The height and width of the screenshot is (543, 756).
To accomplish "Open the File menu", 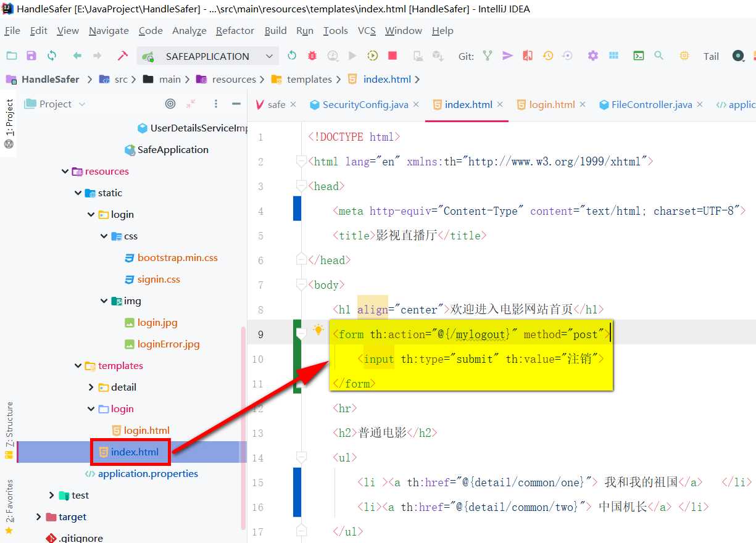I will click(x=12, y=30).
